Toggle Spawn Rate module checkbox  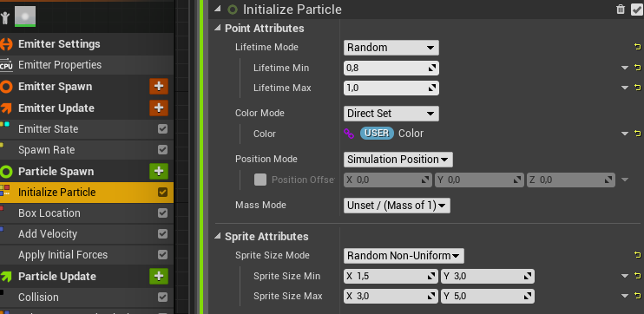(162, 150)
